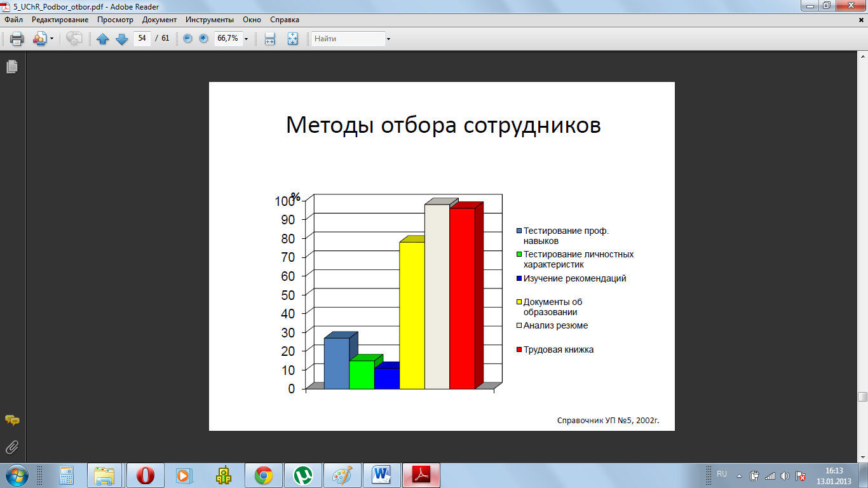
Task: Click the volume speaker tray icon
Action: tap(785, 475)
